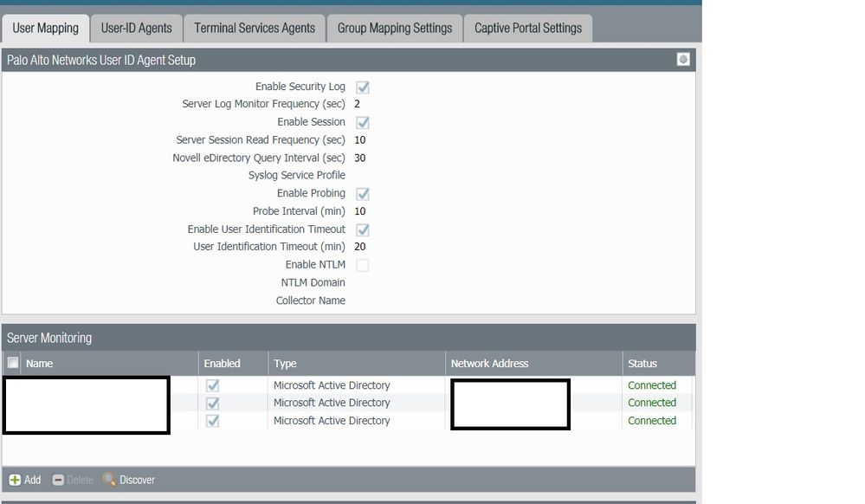Click Server Log Monitor Frequency value 2
Screen dimensions: 865x504
point(357,104)
